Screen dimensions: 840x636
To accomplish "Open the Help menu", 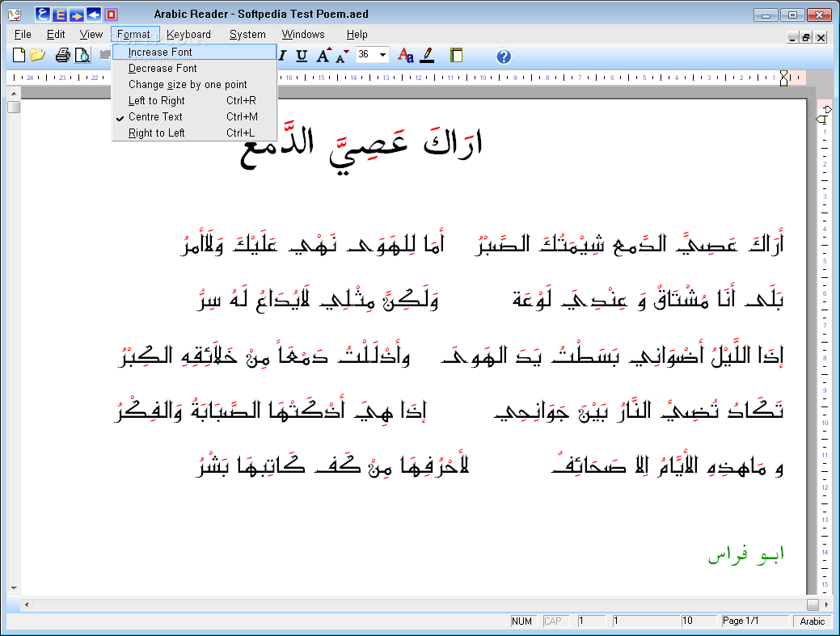I will (357, 34).
